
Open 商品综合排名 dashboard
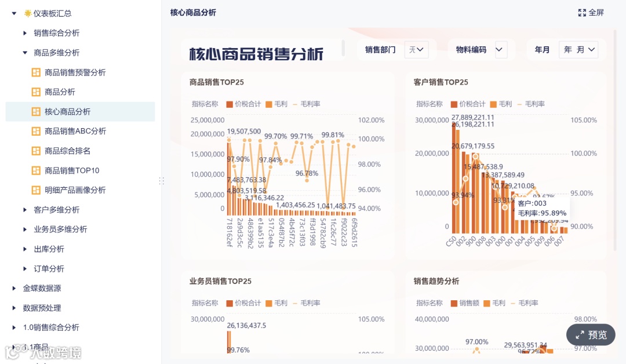[67, 151]
